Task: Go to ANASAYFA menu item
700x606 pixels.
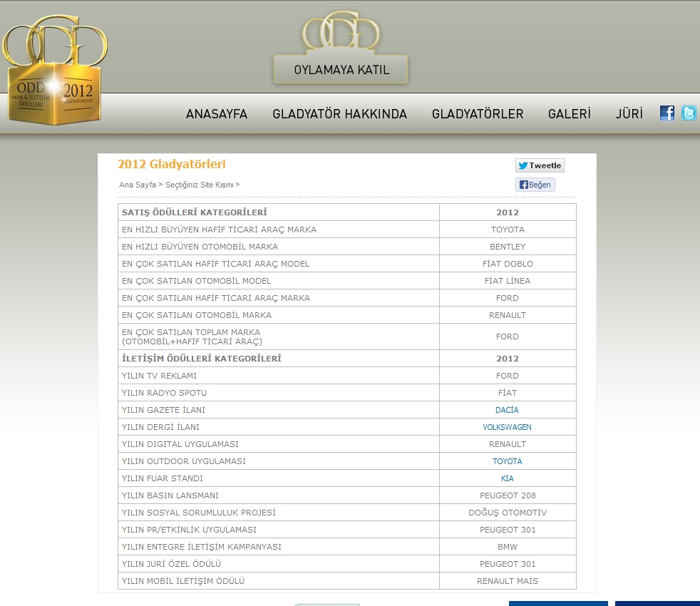Action: (x=217, y=114)
